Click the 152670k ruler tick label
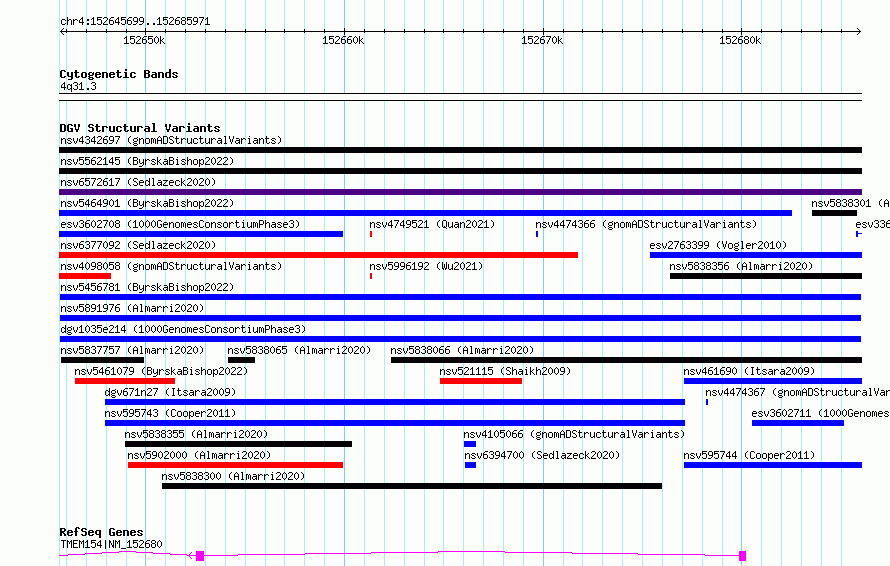Image resolution: width=890 pixels, height=566 pixels. point(542,40)
